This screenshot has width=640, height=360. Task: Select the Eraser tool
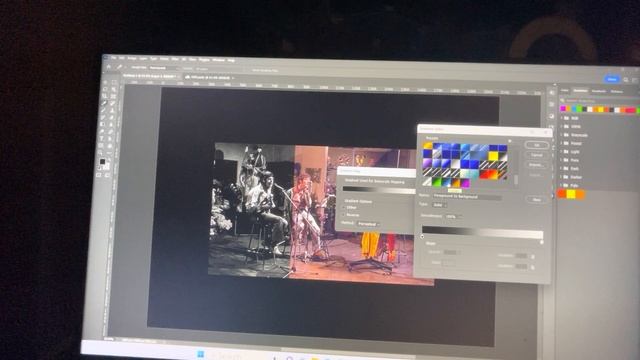point(111,118)
